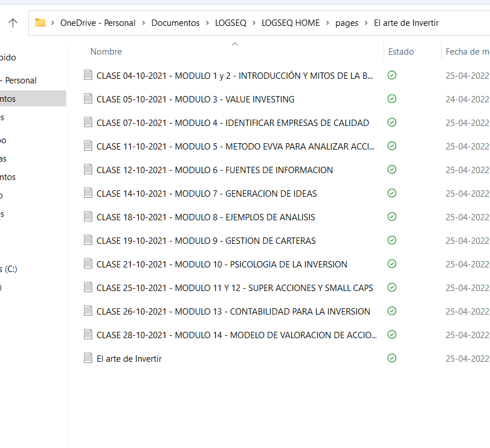Click file icon of MODULO 9 GESTION DE CARTERAS
The image size is (490, 448).
[88, 240]
